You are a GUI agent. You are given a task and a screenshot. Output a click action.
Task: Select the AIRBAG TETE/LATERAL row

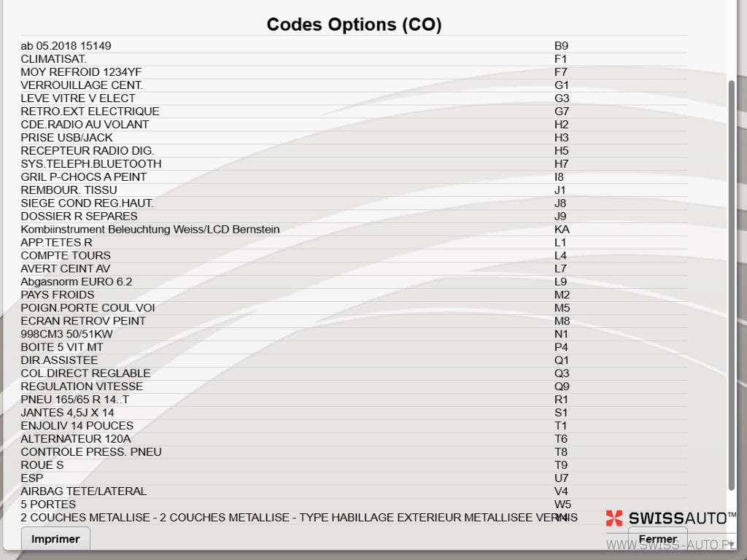pos(354,491)
